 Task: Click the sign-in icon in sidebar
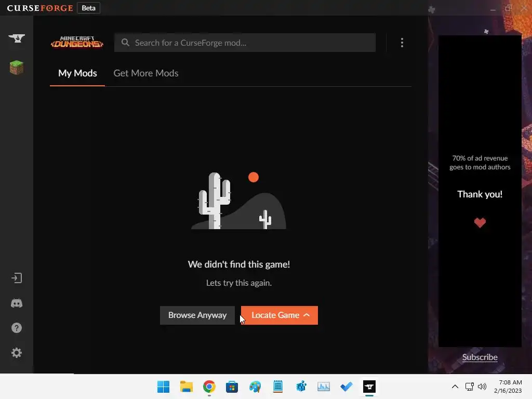click(x=16, y=278)
